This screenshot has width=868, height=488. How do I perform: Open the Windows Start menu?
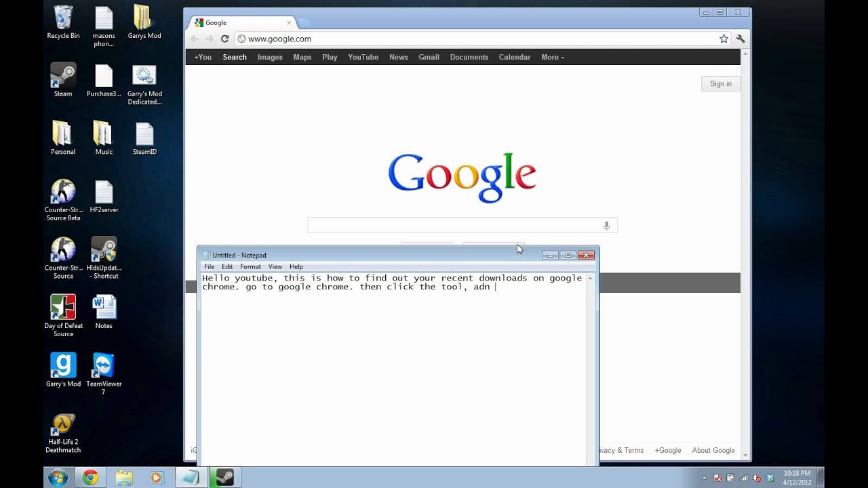pyautogui.click(x=58, y=477)
